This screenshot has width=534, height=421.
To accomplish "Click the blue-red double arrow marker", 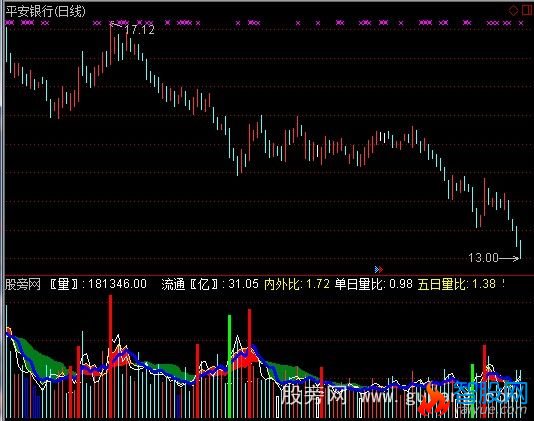I will coord(379,269).
